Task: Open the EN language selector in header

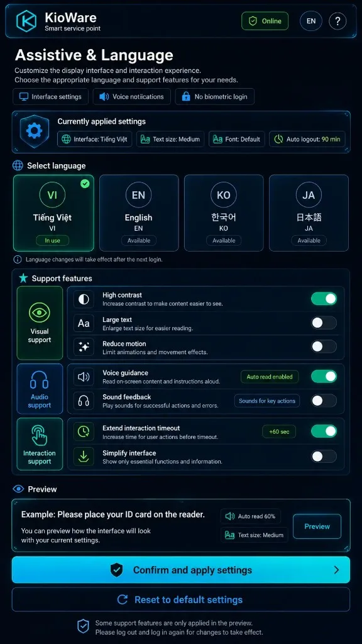Action: click(311, 21)
